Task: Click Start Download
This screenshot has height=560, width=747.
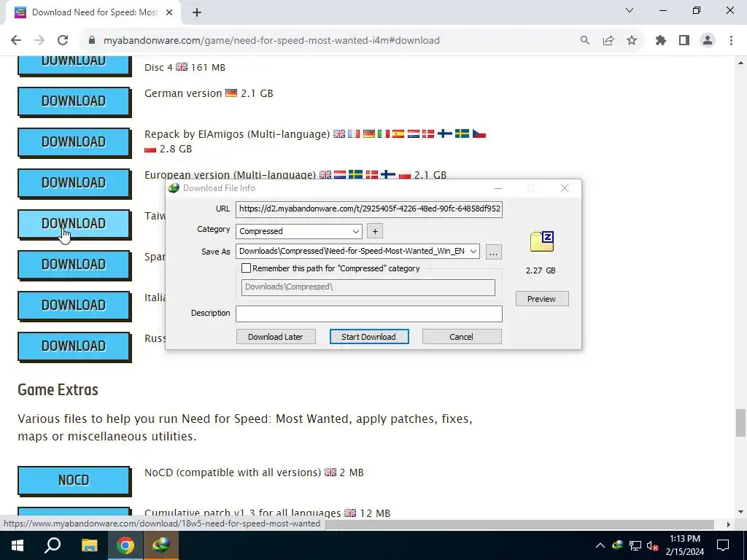Action: pos(368,337)
